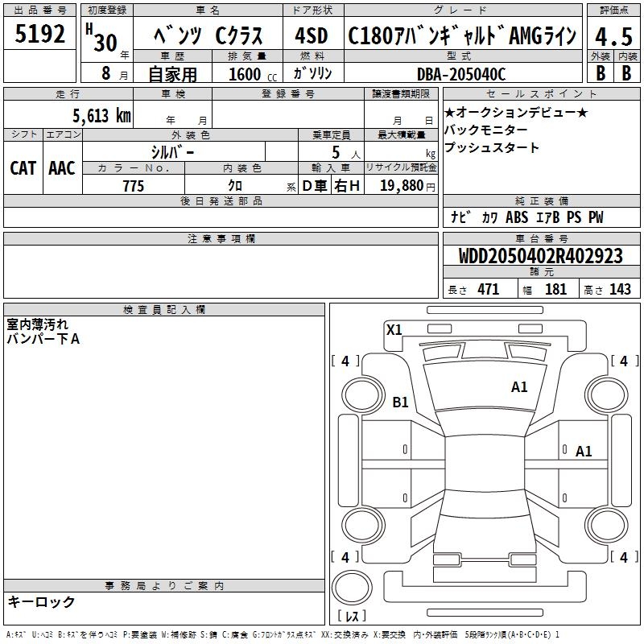This screenshot has width=644, height=644.
Task: Click the 自家用 vehicle history value
Action: (172, 74)
